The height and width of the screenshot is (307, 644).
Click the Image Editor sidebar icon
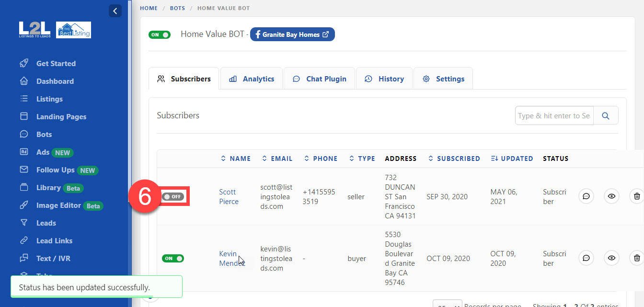[24, 205]
